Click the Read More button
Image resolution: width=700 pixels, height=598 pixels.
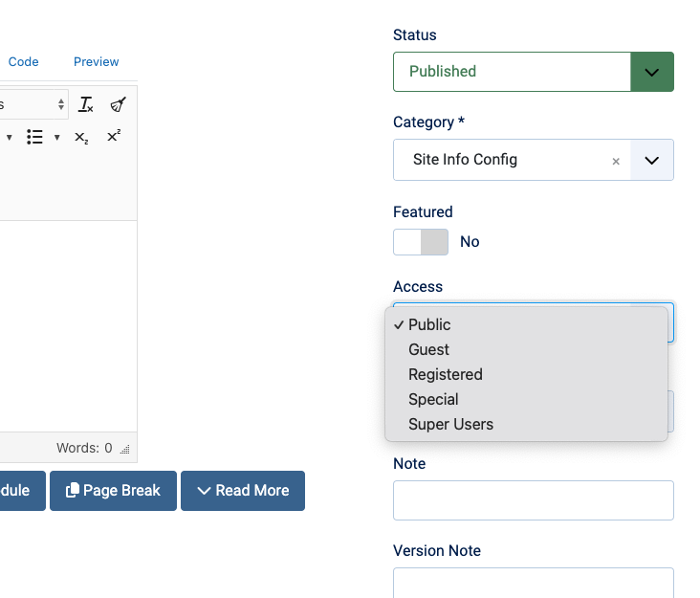click(x=243, y=491)
